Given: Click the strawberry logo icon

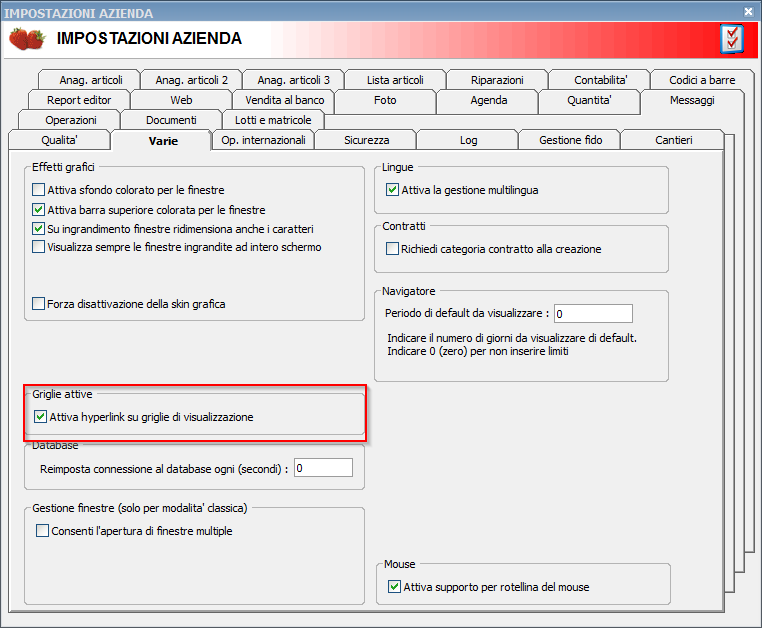Looking at the screenshot, I should (27, 39).
